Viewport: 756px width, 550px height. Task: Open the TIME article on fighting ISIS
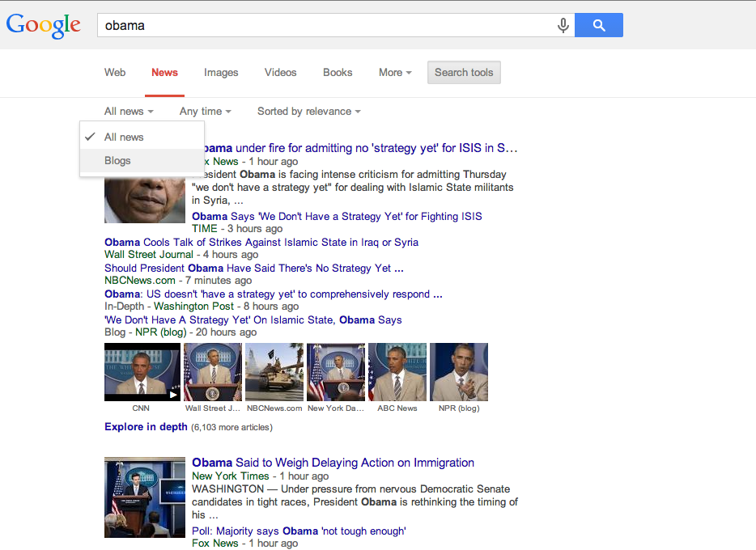337,216
